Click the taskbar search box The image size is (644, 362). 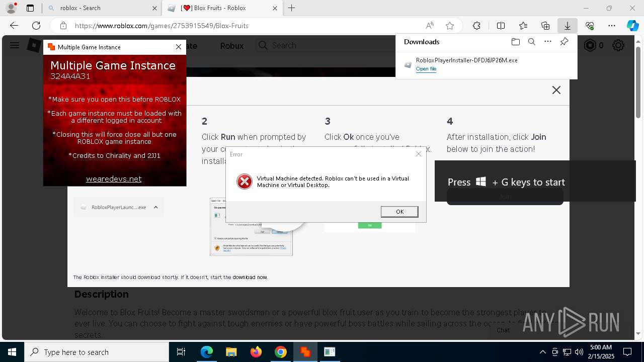pyautogui.click(x=97, y=352)
